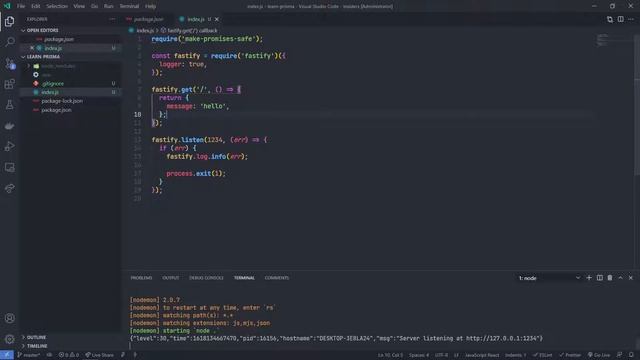
Task: Open Explorer panel More Actions ellipsis
Action: coord(112,19)
